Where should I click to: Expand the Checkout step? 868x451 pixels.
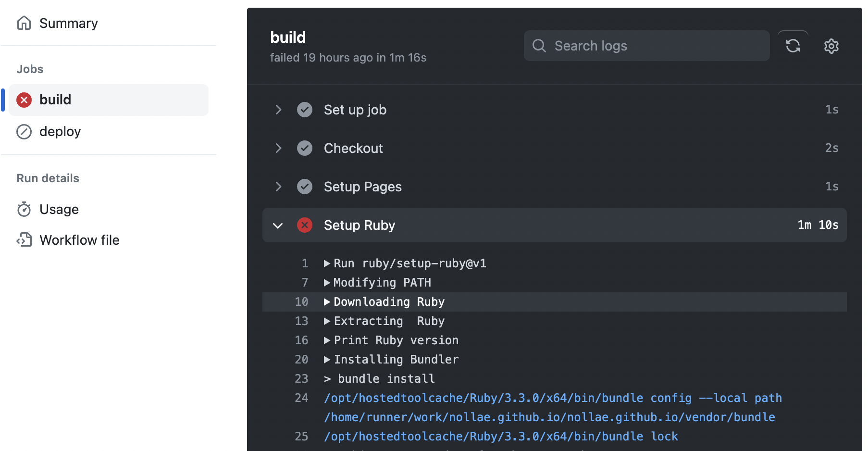tap(278, 148)
